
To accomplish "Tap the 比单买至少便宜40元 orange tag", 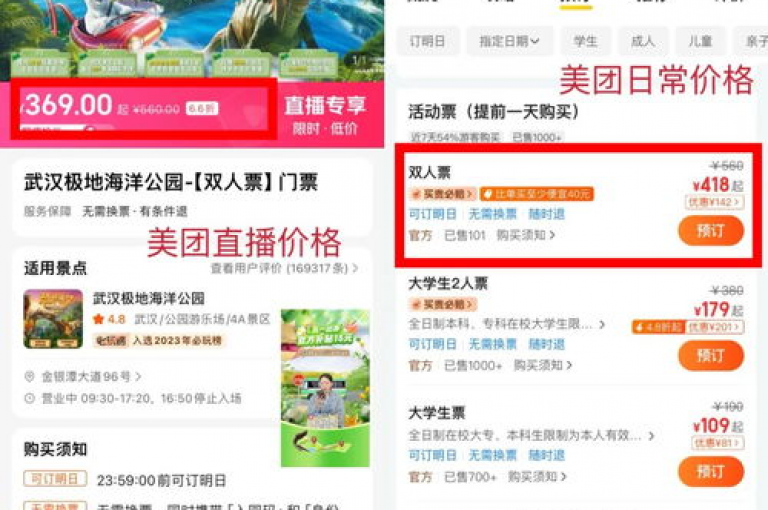I will coord(537,194).
